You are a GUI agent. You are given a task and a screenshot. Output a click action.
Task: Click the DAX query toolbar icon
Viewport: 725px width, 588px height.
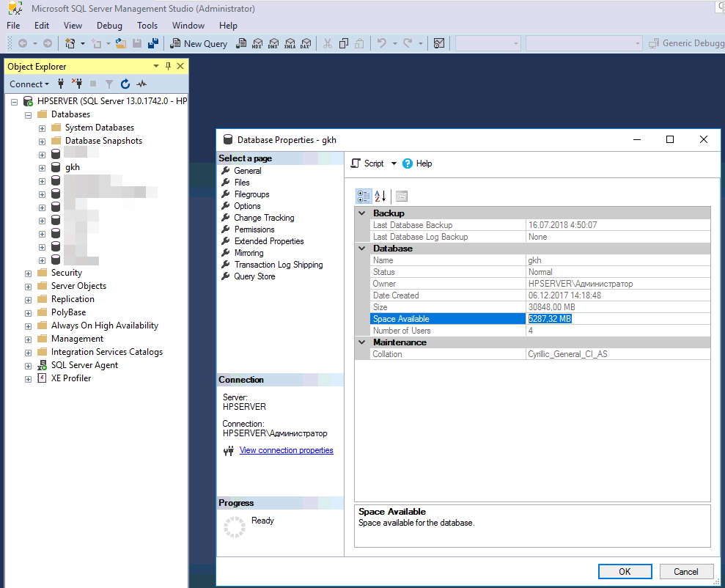(x=306, y=43)
